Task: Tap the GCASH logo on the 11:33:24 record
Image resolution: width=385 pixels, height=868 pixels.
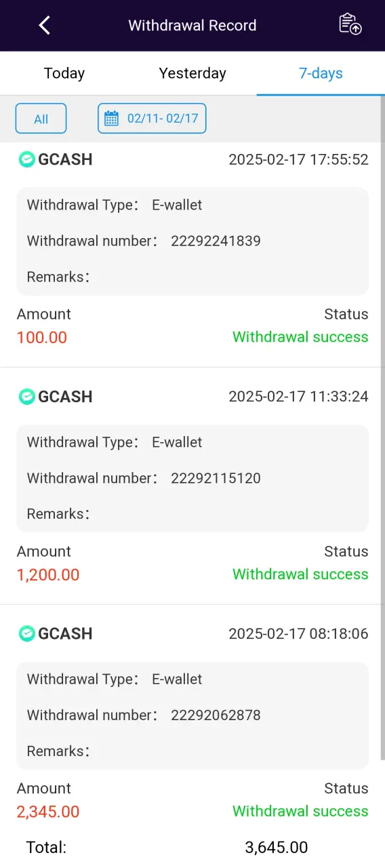Action: 27,397
